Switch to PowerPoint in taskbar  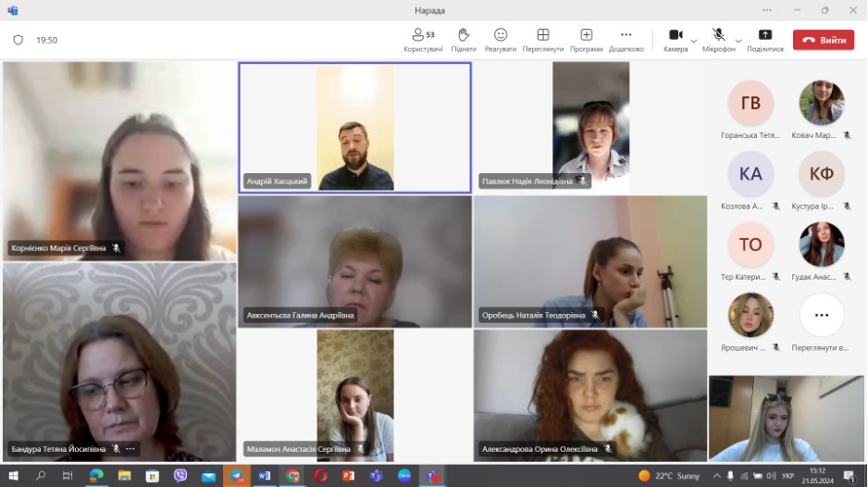pyautogui.click(x=348, y=476)
